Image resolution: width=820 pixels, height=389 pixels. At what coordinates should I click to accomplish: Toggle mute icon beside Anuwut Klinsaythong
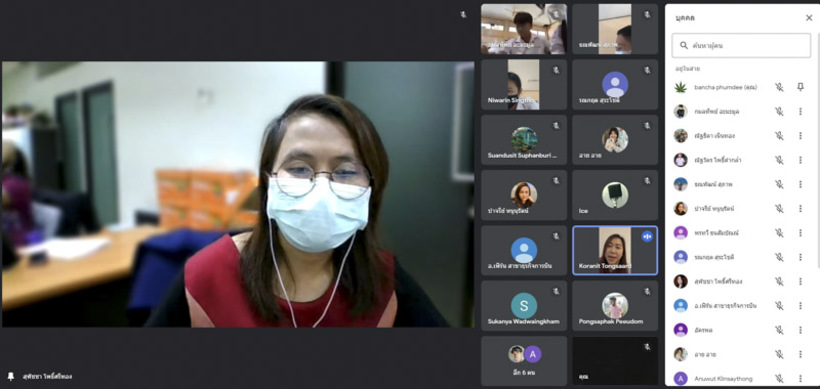(x=779, y=378)
